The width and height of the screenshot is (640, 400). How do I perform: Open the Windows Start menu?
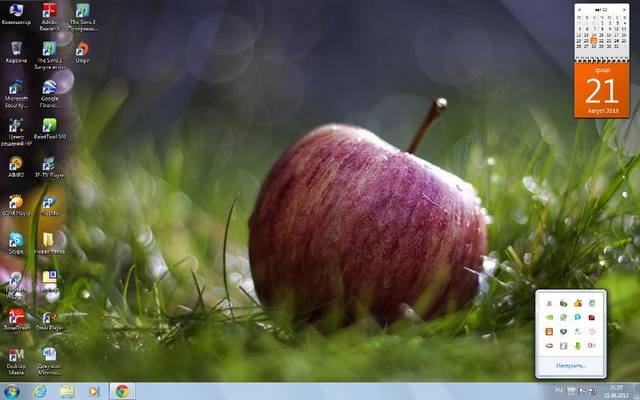13,391
